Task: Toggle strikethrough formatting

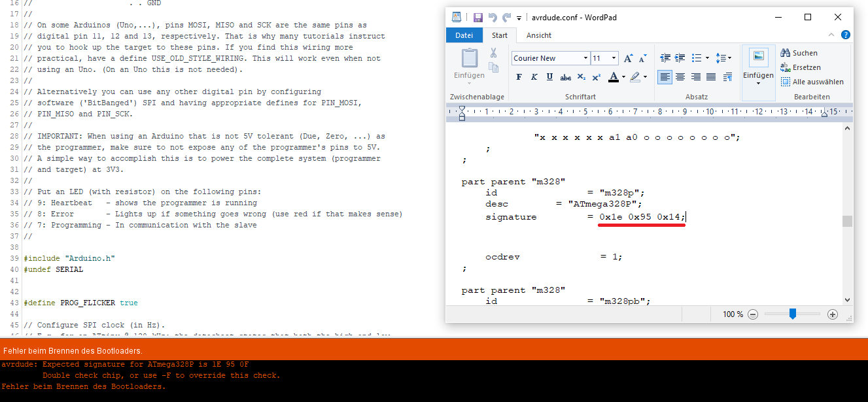Action: [566, 77]
